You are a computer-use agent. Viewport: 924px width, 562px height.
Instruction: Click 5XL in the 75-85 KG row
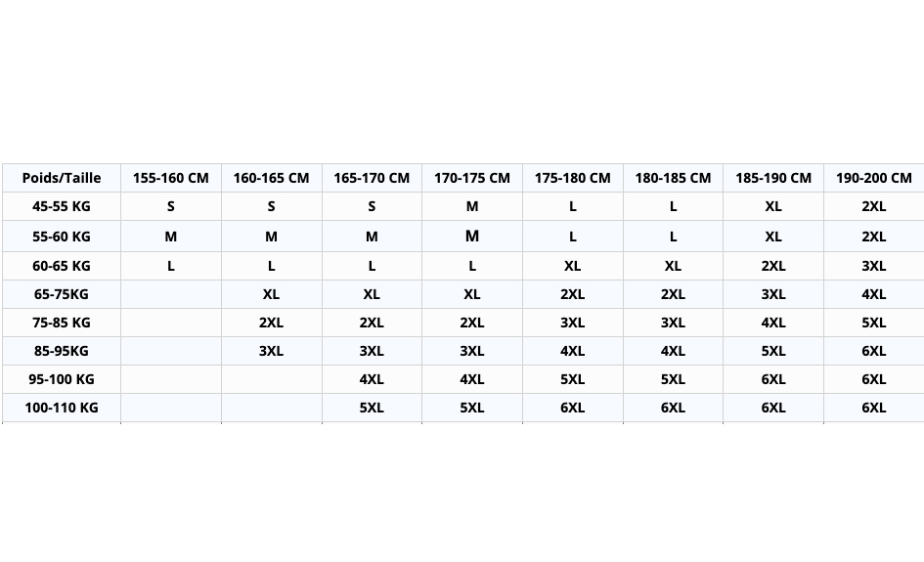tap(873, 323)
